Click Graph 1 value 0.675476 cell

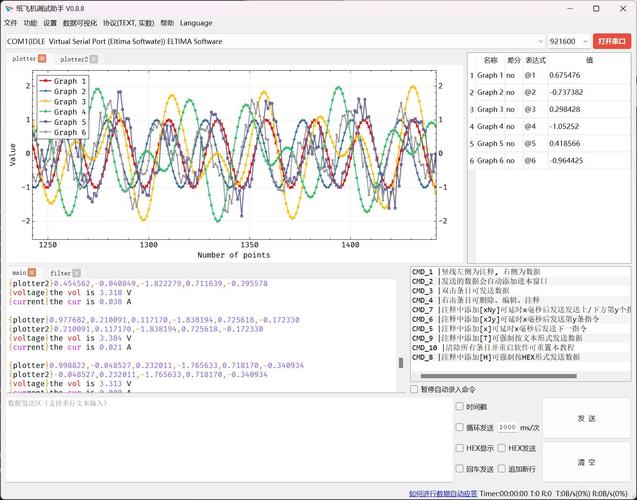coord(589,75)
